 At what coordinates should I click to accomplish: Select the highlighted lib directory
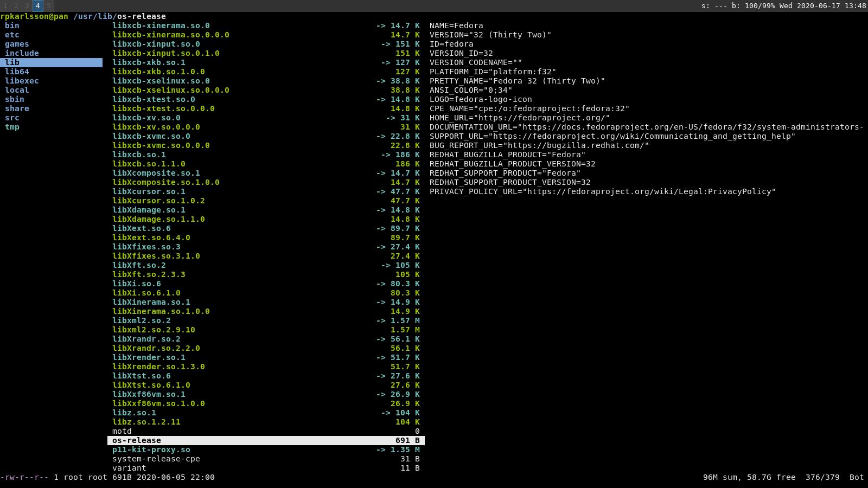coord(52,62)
